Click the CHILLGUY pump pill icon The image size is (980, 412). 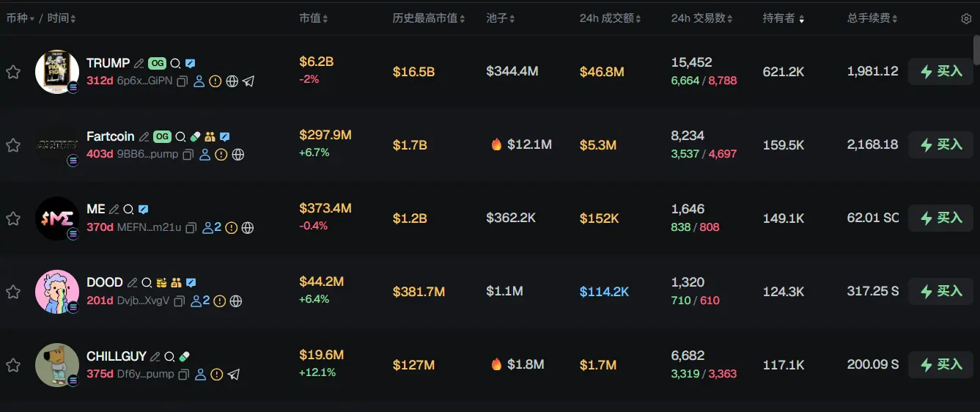click(184, 356)
